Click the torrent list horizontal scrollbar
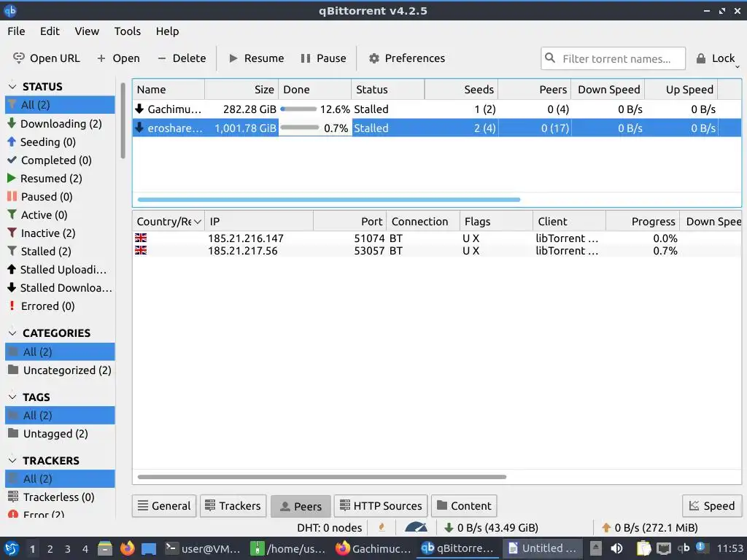 click(329, 200)
